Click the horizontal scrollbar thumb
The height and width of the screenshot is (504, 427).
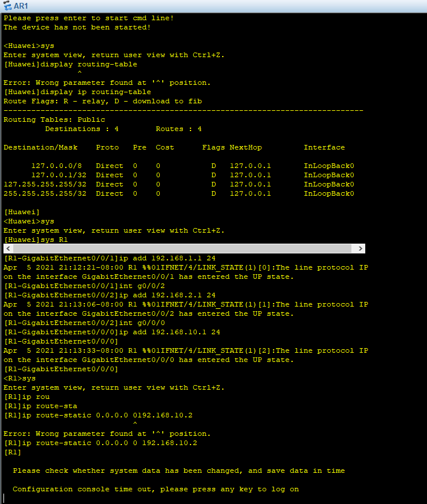pos(182,248)
